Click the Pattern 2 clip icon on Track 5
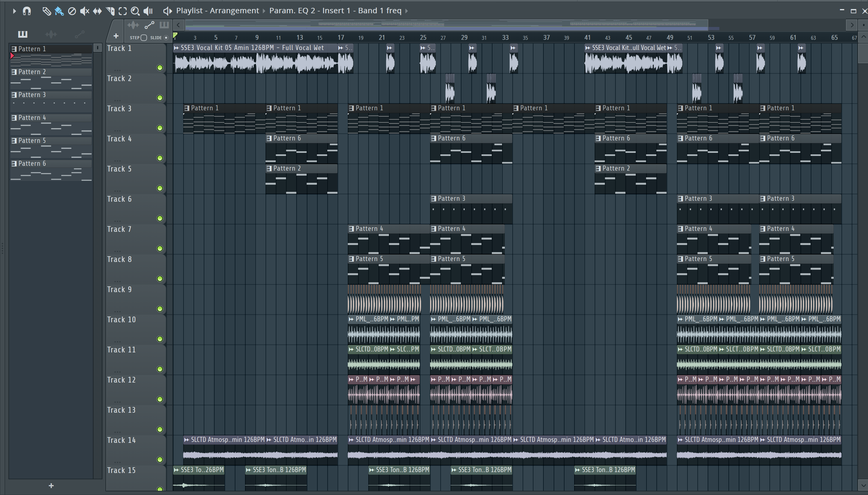Screen dimensions: 868x495 pyautogui.click(x=269, y=168)
